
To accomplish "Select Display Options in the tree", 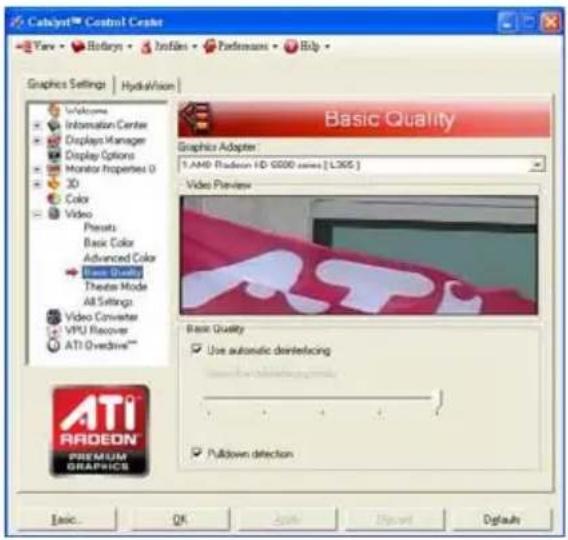I will click(100, 155).
